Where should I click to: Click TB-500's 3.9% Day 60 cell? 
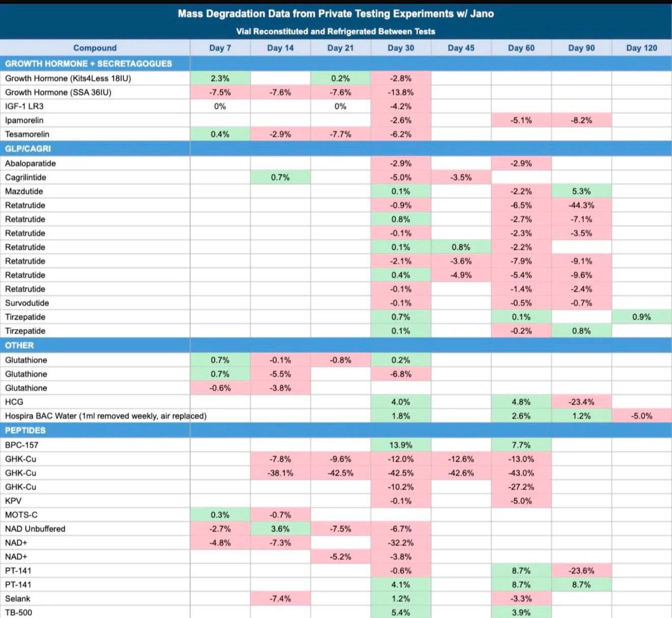tap(521, 612)
